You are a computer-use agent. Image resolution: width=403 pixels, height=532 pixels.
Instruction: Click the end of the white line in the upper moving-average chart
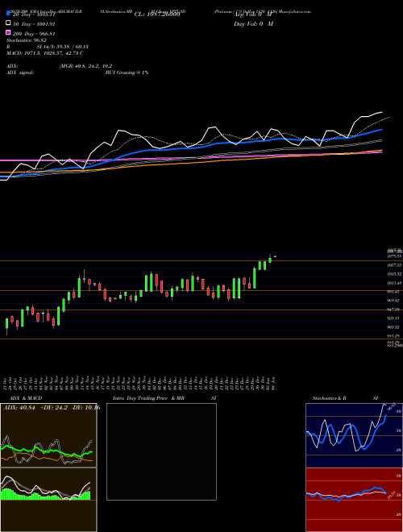pos(382,111)
